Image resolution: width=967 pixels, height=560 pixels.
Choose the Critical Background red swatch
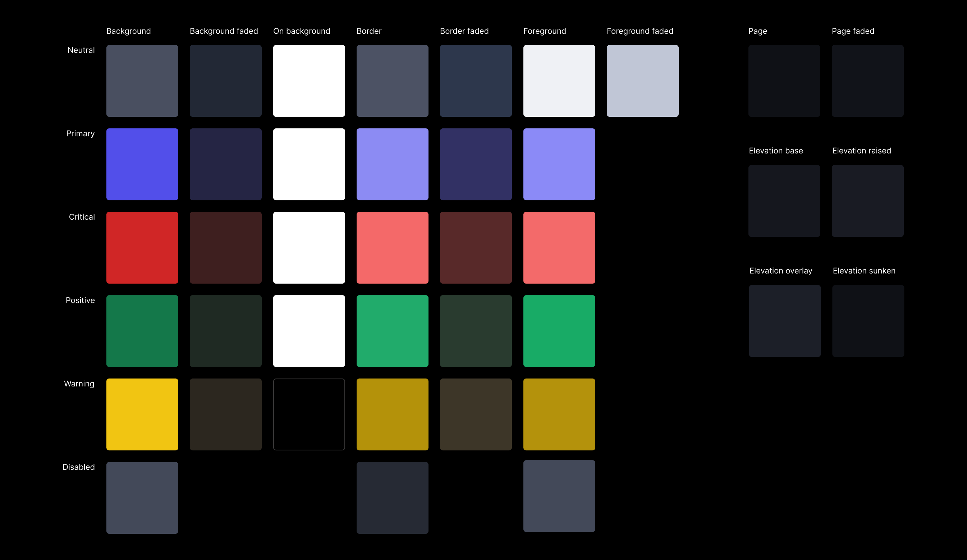[x=142, y=248]
